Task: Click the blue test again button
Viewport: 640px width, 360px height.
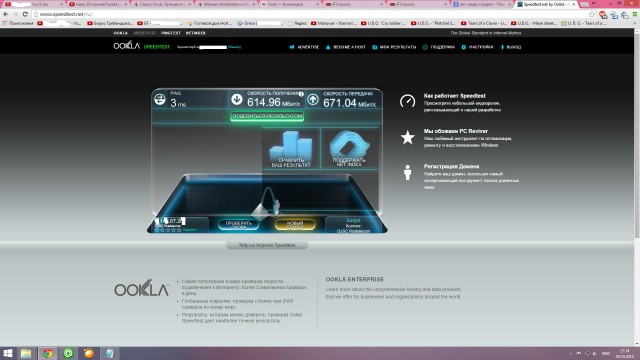Action: click(x=238, y=224)
